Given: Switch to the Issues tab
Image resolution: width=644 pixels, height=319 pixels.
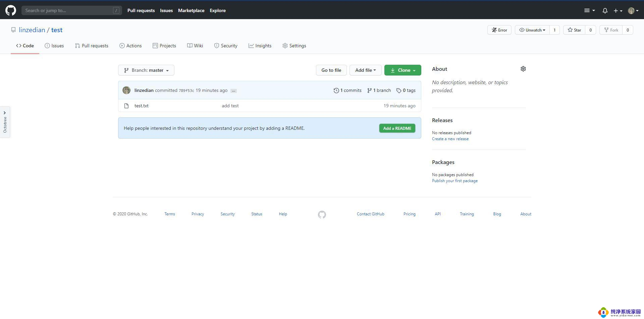Looking at the screenshot, I should click(54, 46).
